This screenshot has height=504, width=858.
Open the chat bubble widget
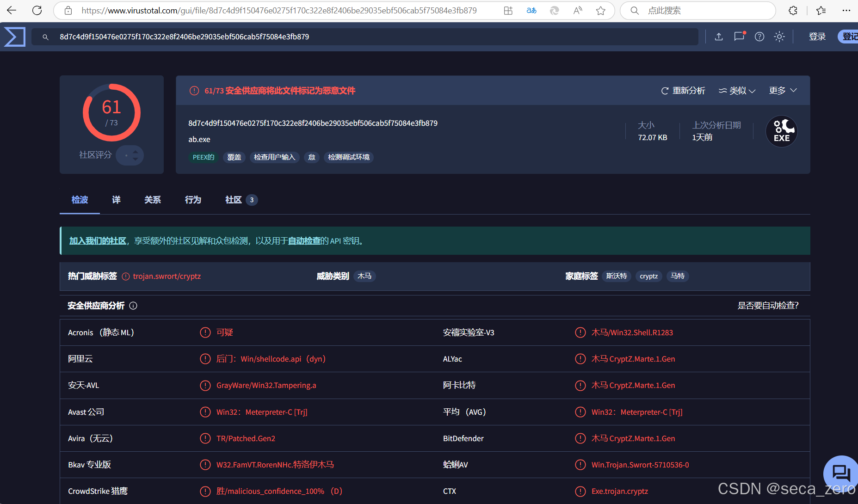pos(840,473)
